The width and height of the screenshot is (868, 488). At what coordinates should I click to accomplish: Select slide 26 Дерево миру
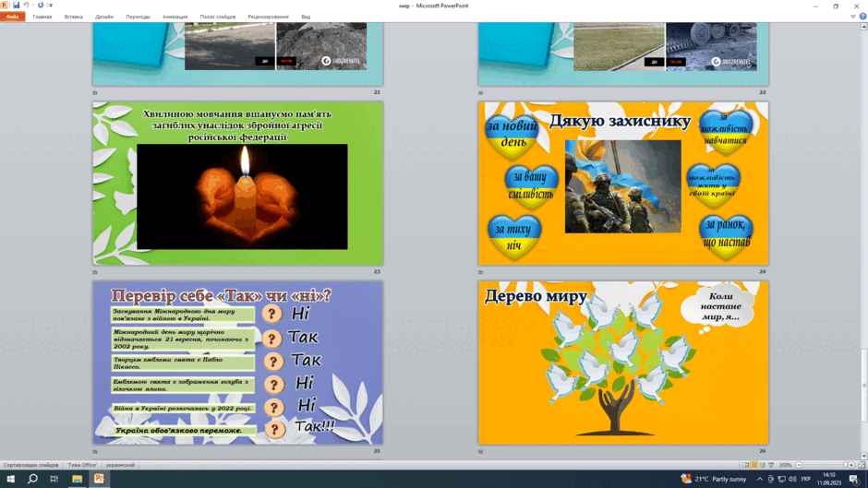pyautogui.click(x=623, y=363)
